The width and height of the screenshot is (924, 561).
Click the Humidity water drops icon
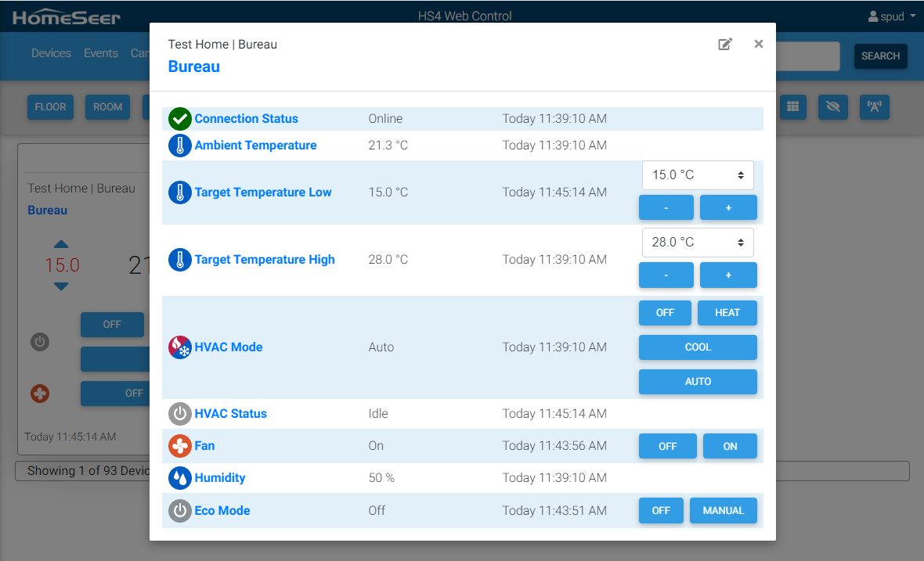pyautogui.click(x=180, y=478)
